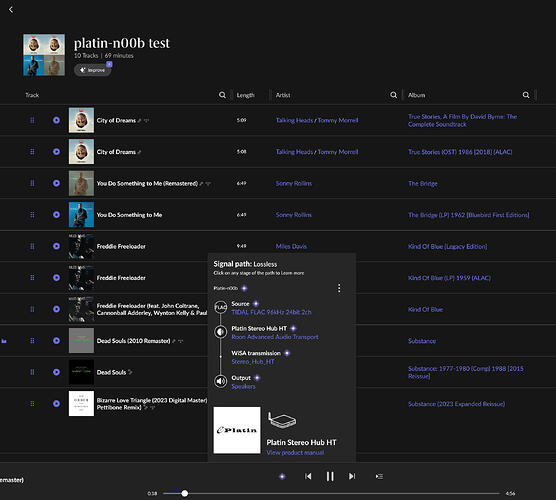Open View product manual link

(295, 452)
